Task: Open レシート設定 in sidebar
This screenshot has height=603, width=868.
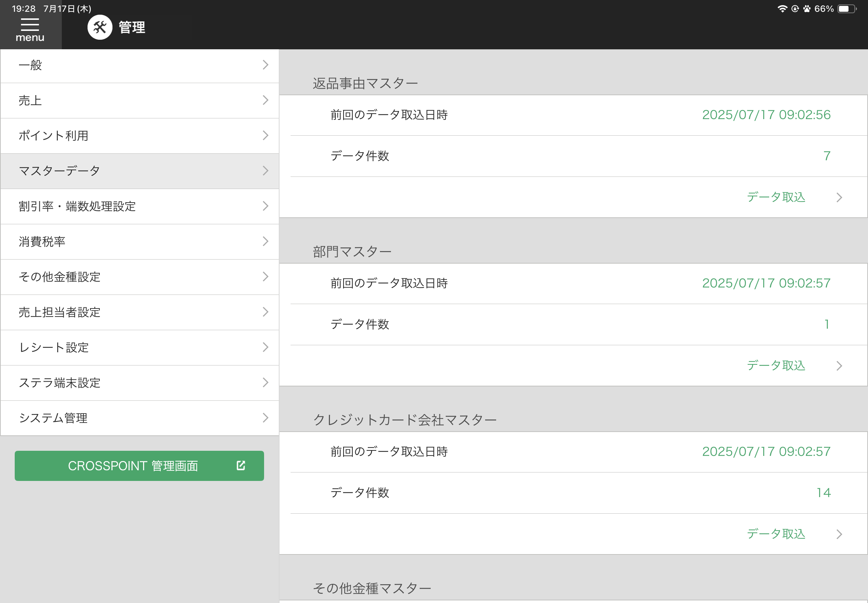Action: coord(140,347)
